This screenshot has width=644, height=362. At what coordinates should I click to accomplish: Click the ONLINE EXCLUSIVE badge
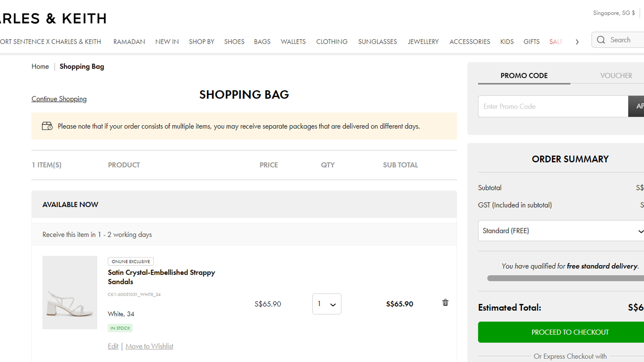(x=131, y=261)
